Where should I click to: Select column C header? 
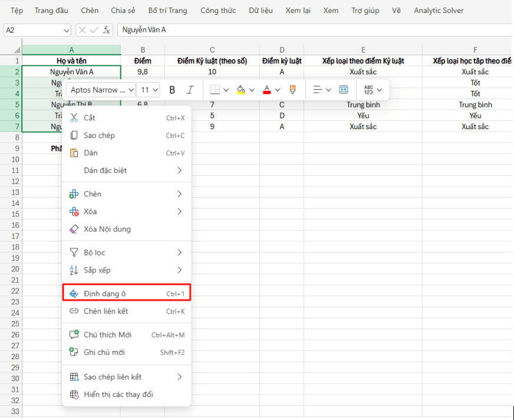click(x=212, y=50)
